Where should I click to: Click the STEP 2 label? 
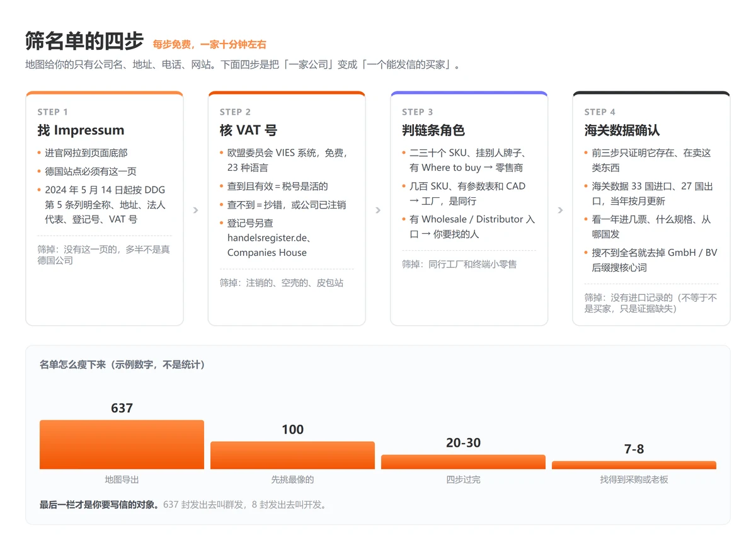click(235, 112)
